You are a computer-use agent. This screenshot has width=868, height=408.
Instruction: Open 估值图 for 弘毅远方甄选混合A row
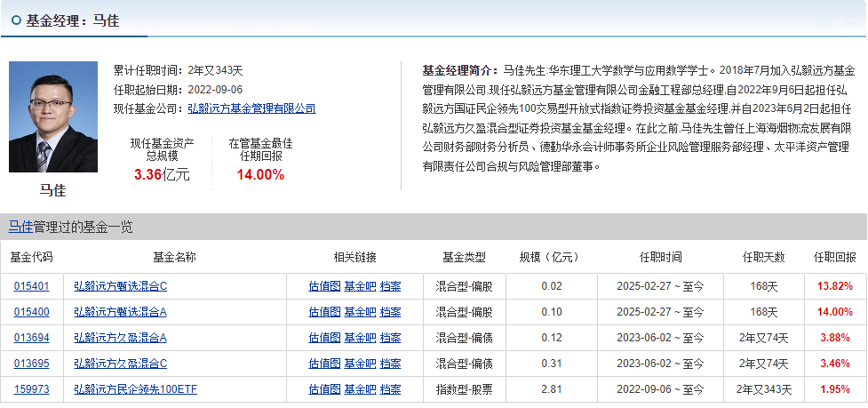click(x=324, y=312)
